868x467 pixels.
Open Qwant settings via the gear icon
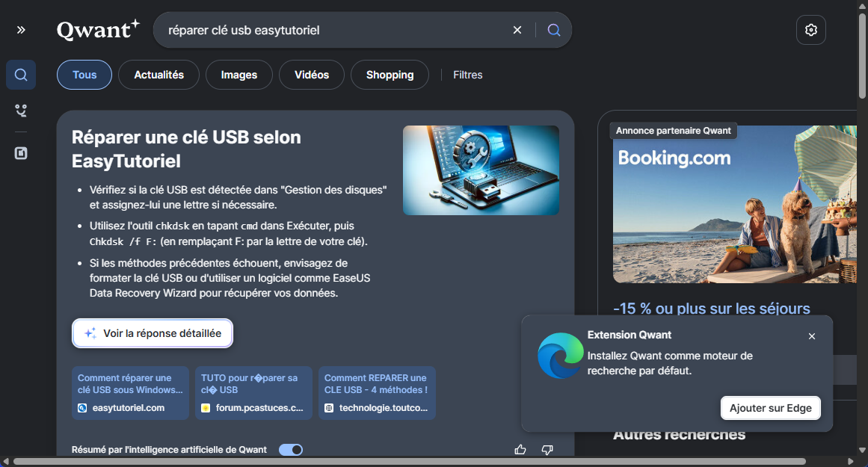[810, 30]
